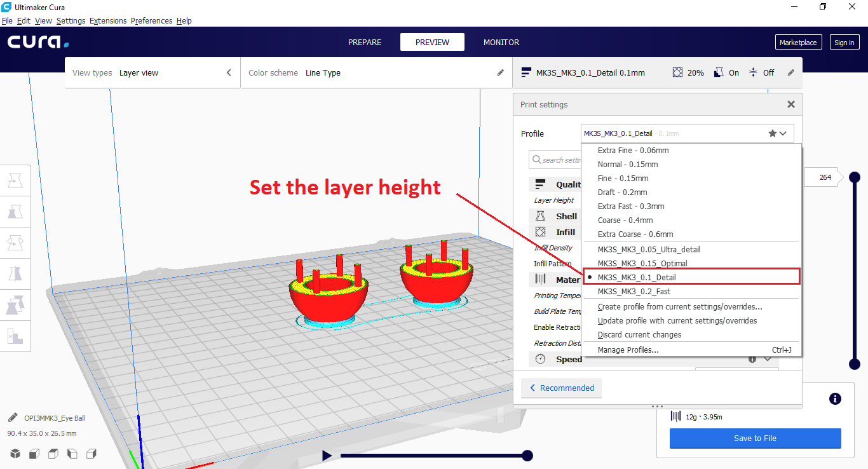Screen dimensions: 868x469
Task: Switch camera to right side view
Action: [x=92, y=454]
